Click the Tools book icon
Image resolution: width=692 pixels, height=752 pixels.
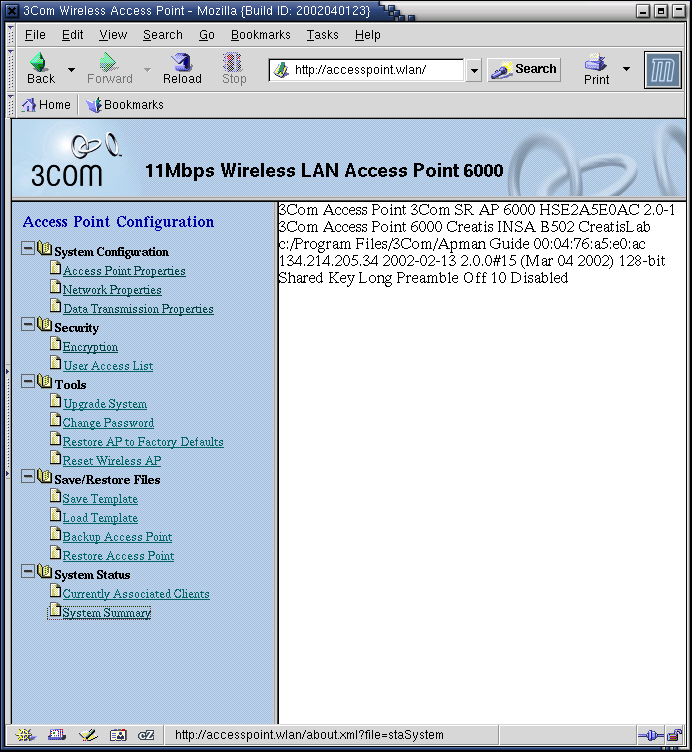point(44,381)
